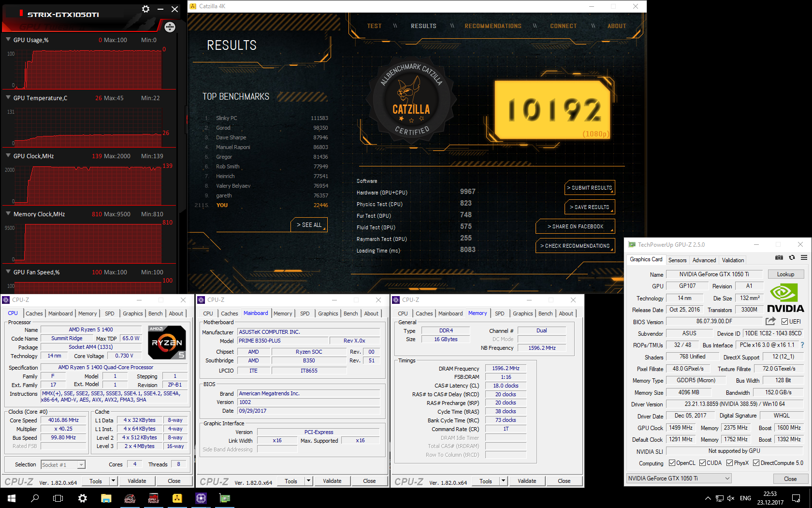Collapse GPU Clock graph section
This screenshot has height=508, width=812.
click(8, 156)
